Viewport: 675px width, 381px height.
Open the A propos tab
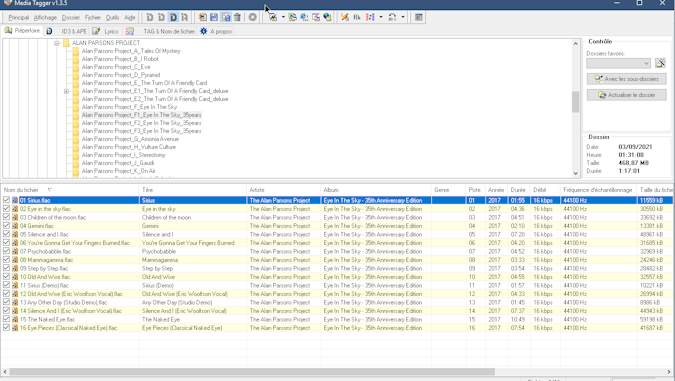[x=216, y=31]
